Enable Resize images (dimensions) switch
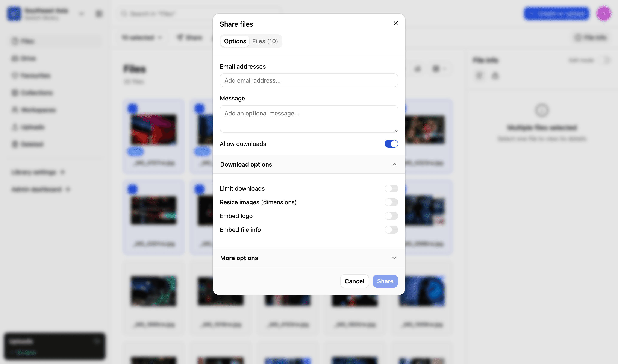Image resolution: width=618 pixels, height=364 pixels. tap(391, 202)
